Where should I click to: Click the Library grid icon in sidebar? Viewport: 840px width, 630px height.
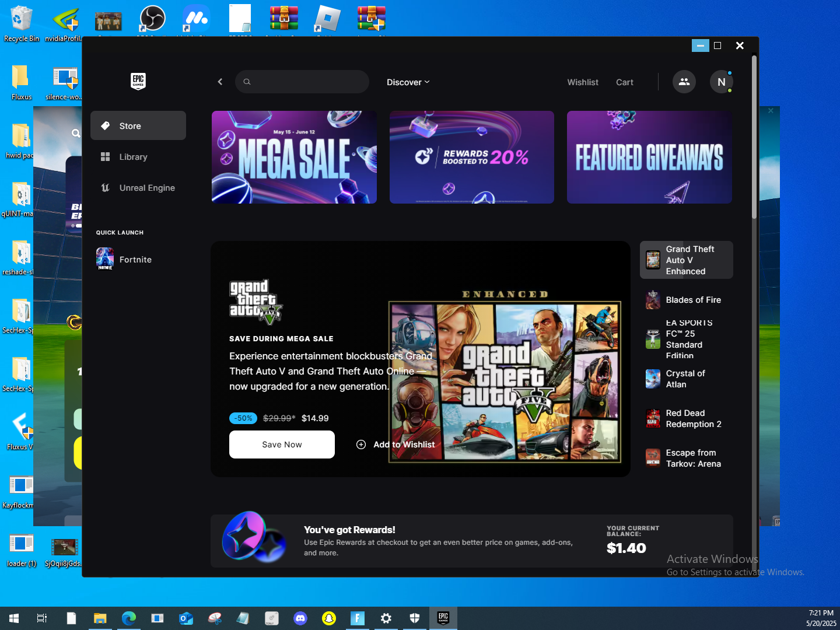pos(106,157)
